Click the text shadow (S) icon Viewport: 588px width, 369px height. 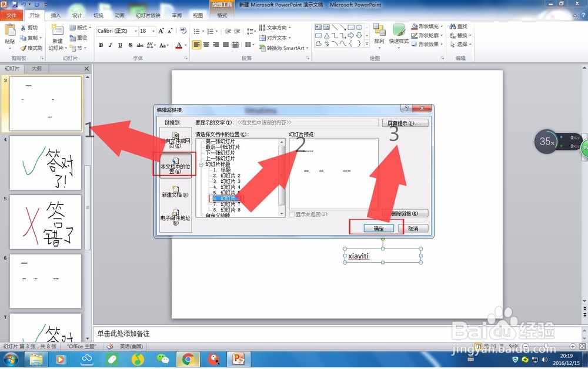point(130,45)
